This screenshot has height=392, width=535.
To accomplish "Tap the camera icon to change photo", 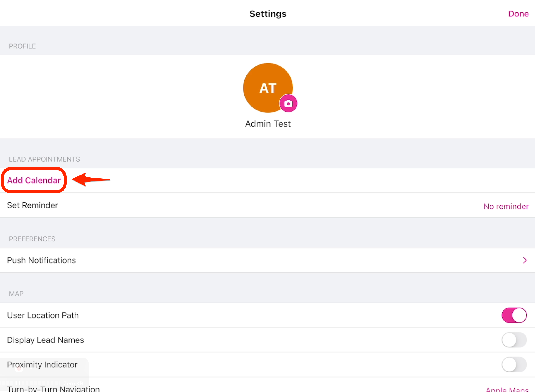I will point(288,103).
